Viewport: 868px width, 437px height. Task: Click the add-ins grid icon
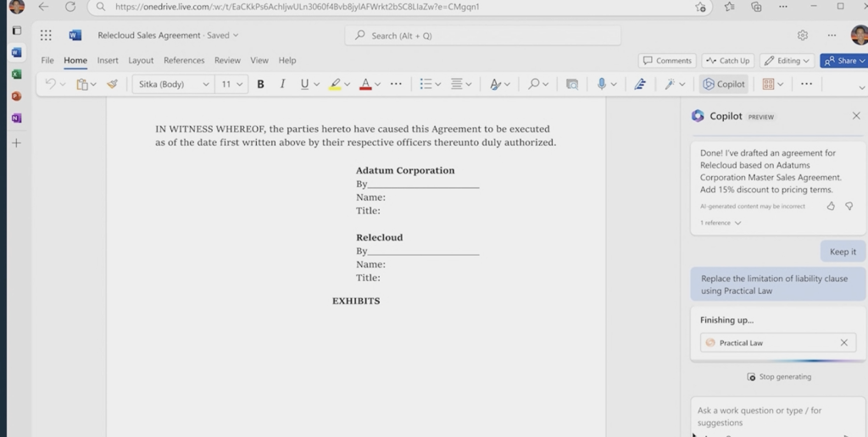pyautogui.click(x=768, y=84)
